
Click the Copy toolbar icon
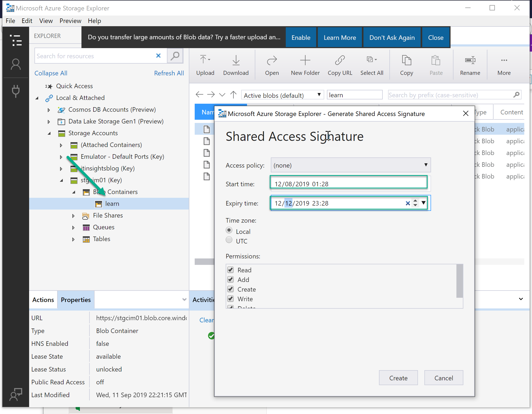tap(406, 60)
